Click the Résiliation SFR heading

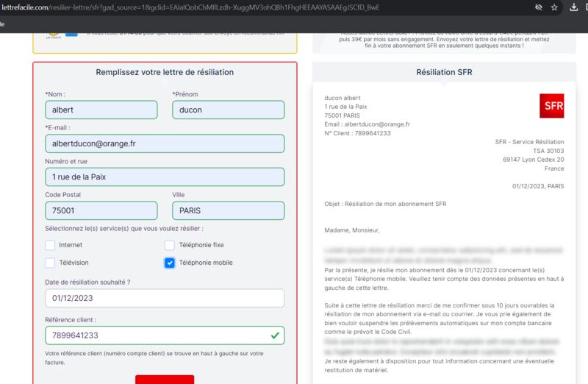[x=444, y=72]
